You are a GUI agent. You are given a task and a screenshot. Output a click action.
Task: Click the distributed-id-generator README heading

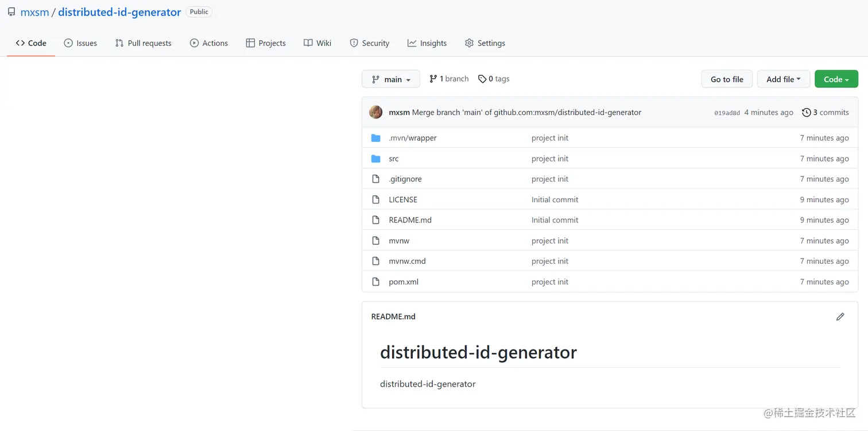(x=478, y=352)
